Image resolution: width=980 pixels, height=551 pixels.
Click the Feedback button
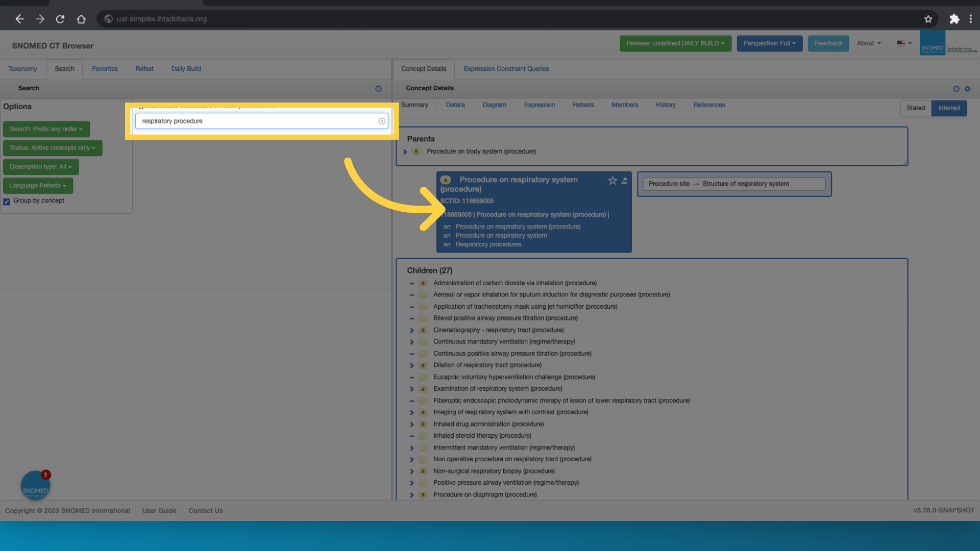coord(828,43)
